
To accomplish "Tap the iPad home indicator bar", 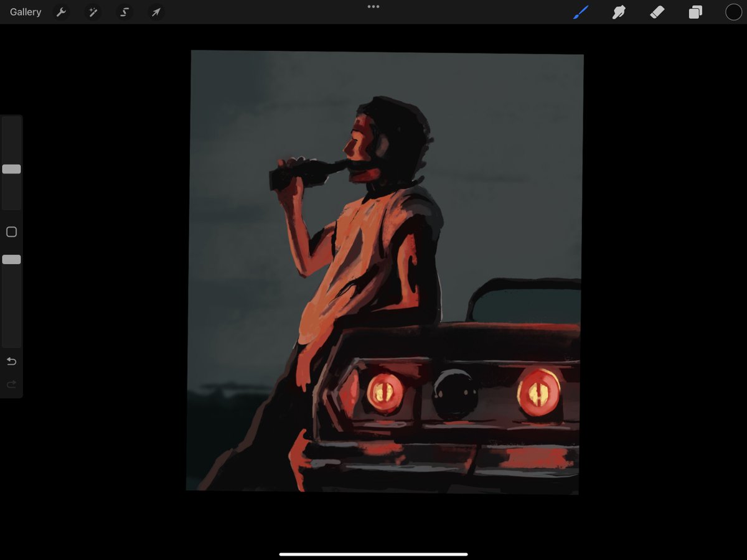I will coord(374,554).
